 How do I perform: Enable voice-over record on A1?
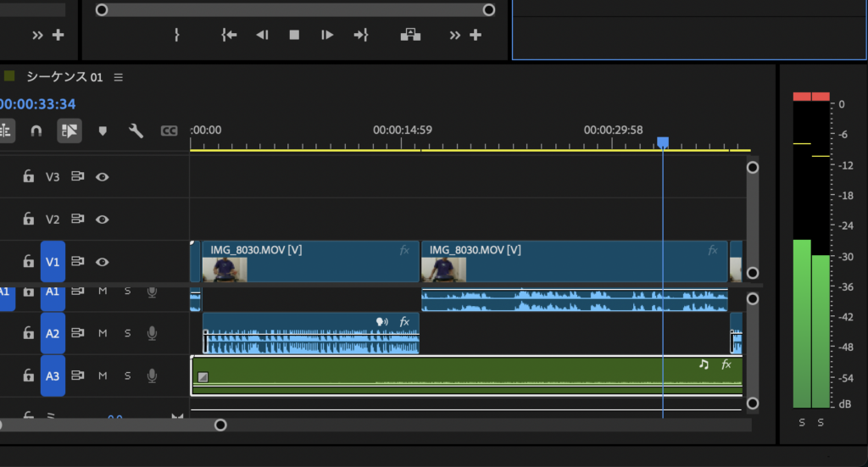[152, 292]
